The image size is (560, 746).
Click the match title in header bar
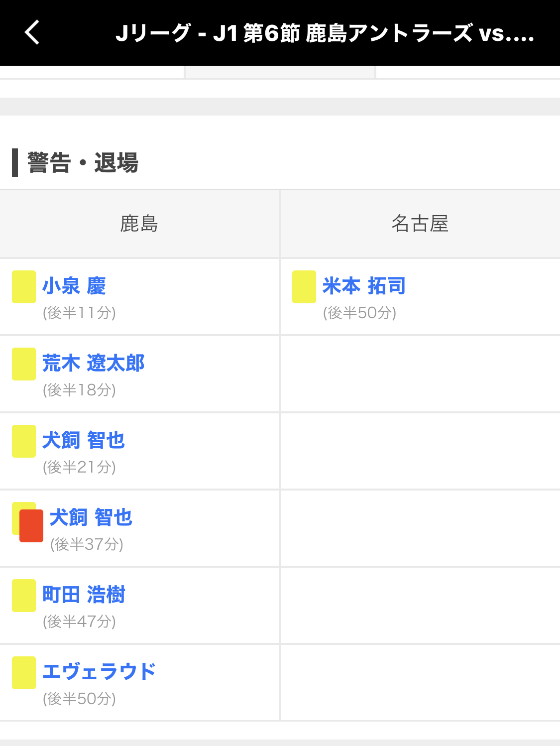[x=325, y=33]
